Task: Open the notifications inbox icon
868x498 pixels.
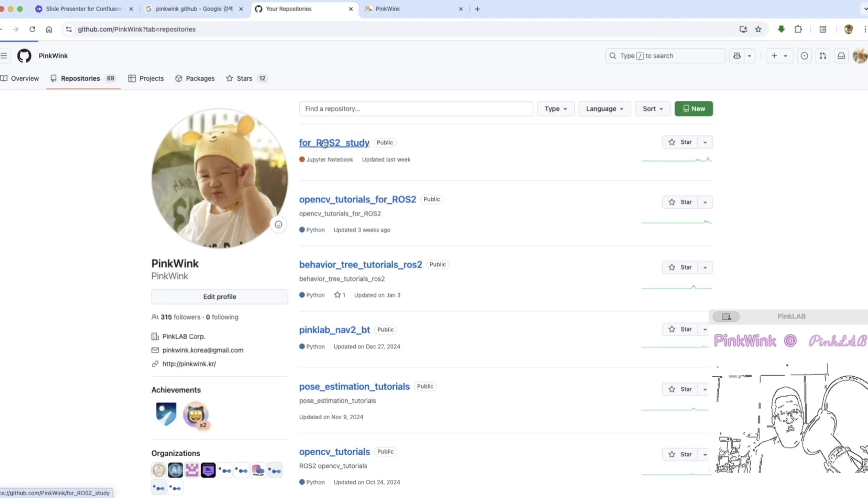Action: 841,56
